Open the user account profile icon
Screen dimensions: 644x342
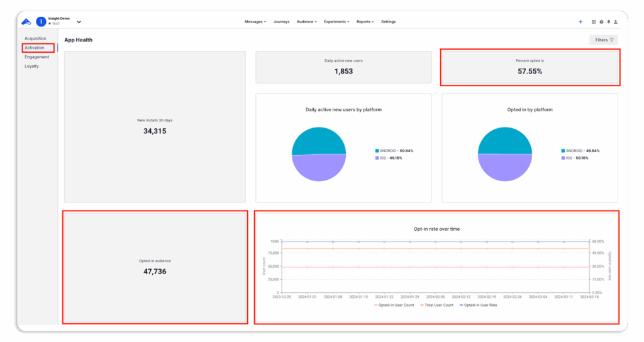(x=616, y=22)
